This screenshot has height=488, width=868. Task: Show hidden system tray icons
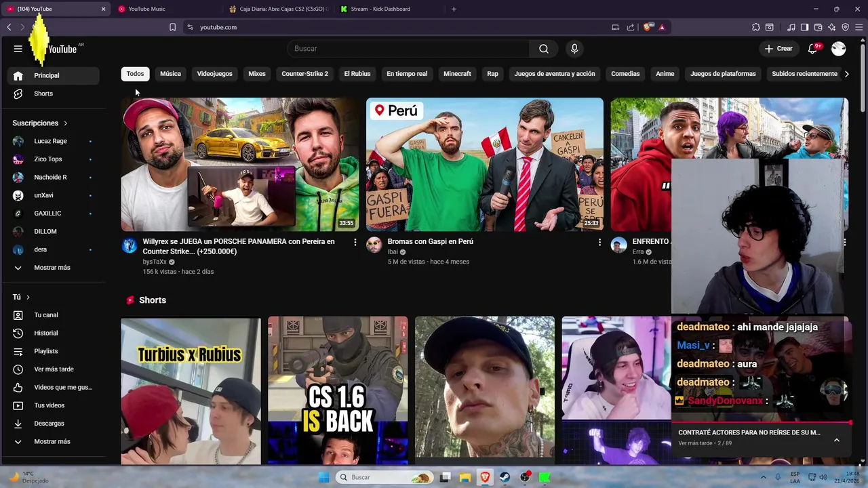click(763, 477)
